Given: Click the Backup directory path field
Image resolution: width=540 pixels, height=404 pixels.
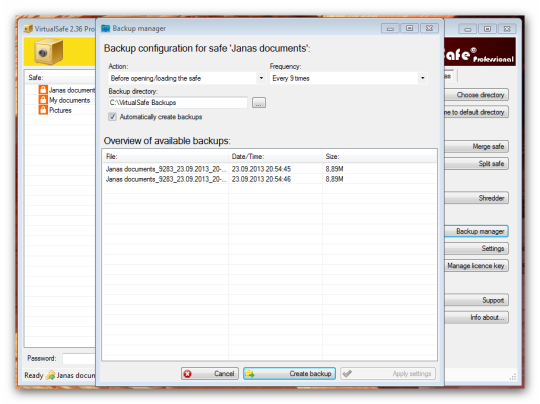Looking at the screenshot, I should pos(178,103).
